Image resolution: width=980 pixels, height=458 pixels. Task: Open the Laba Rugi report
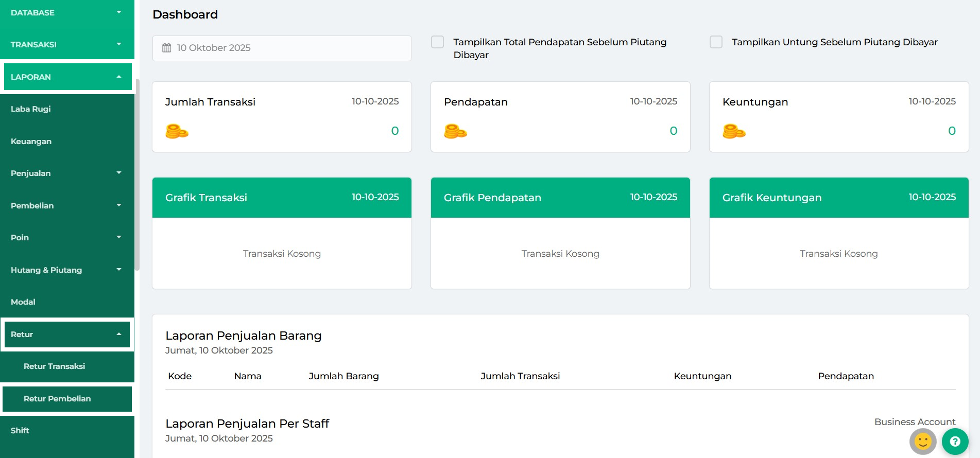[31, 109]
